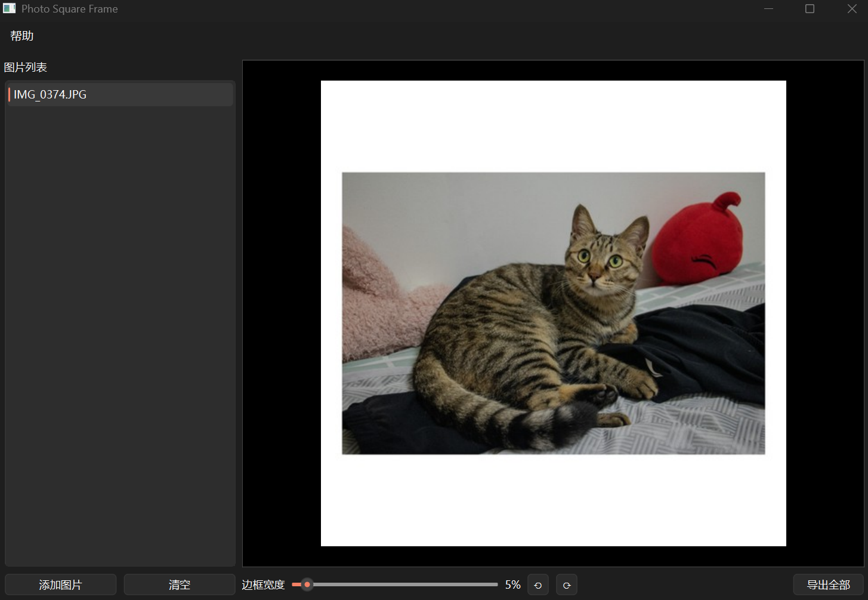Image resolution: width=868 pixels, height=600 pixels.
Task: Click the gray unfilled part of the border width slider
Action: [404, 584]
